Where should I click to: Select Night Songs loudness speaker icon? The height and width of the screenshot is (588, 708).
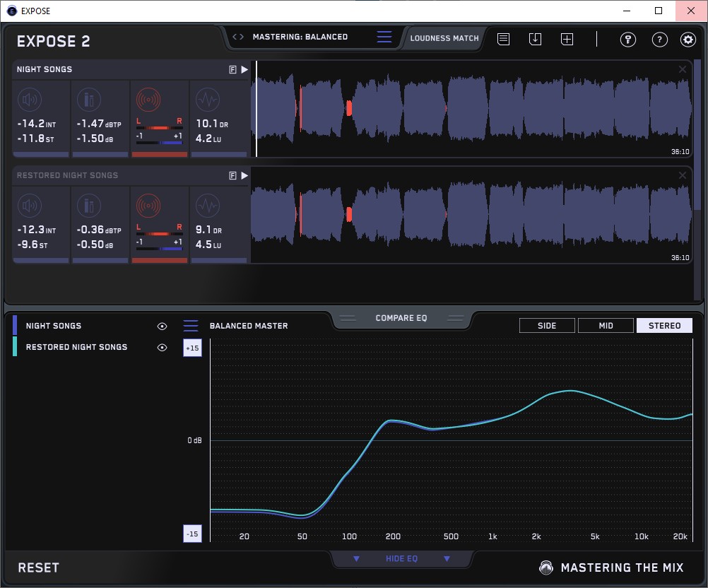coord(30,100)
